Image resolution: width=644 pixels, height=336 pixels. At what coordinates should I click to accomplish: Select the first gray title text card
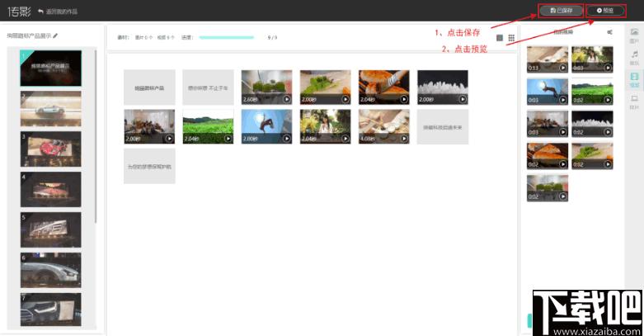(x=149, y=88)
